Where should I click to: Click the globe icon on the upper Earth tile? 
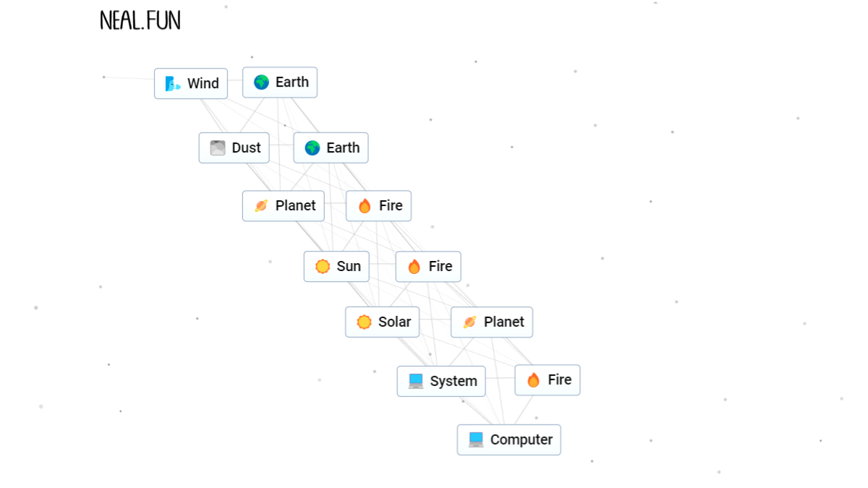[x=260, y=82]
